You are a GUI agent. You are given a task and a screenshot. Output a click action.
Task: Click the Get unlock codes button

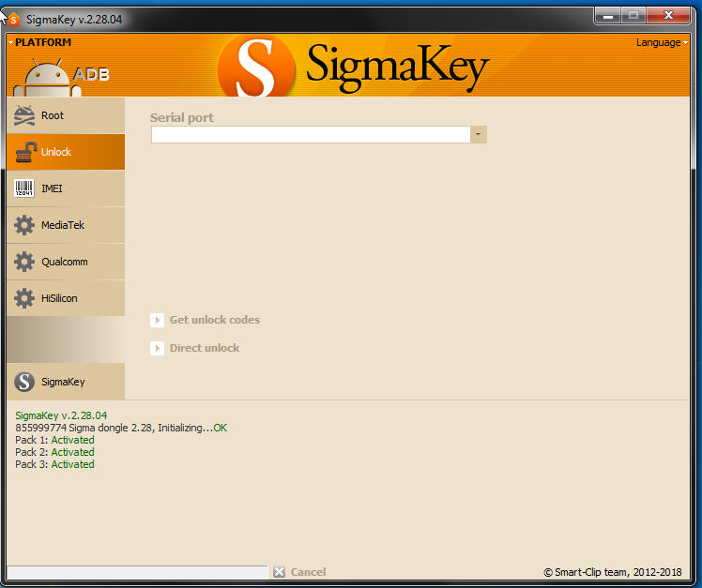point(205,320)
